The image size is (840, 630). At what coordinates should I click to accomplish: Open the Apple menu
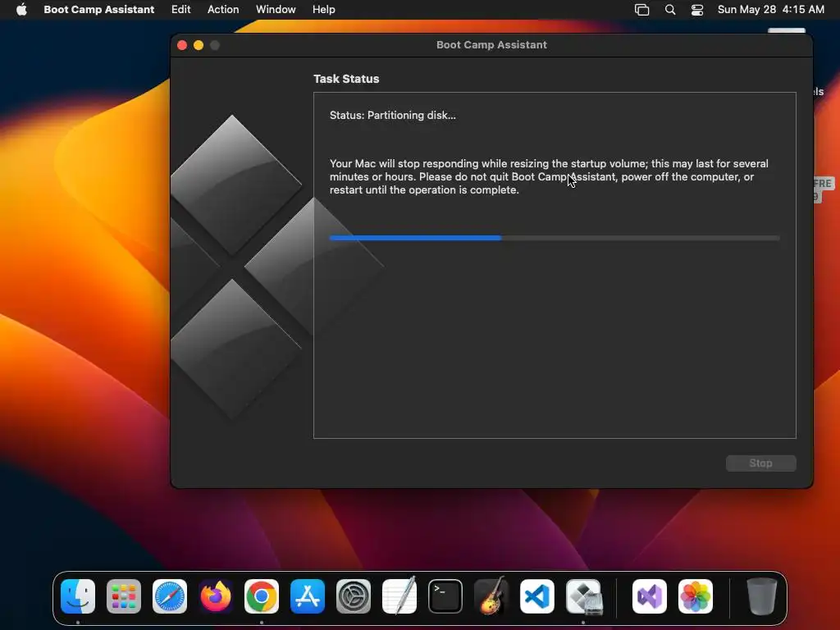(x=21, y=10)
